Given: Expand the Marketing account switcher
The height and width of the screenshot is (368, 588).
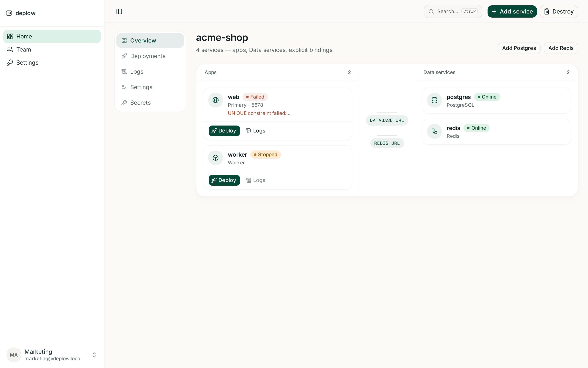Looking at the screenshot, I should 52,355.
